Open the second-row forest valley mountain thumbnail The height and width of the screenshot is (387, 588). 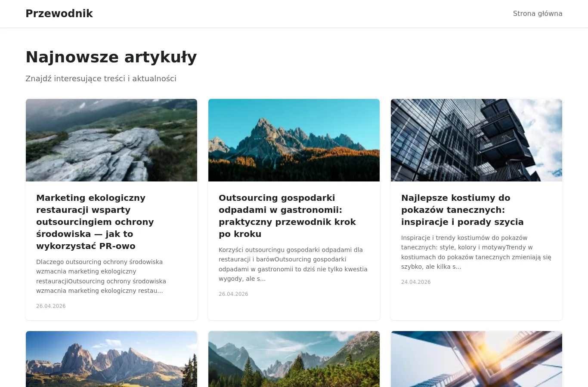(x=294, y=359)
